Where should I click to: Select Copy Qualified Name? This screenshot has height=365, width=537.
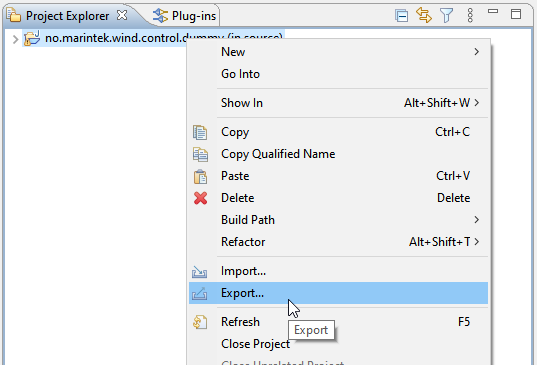(x=338, y=154)
